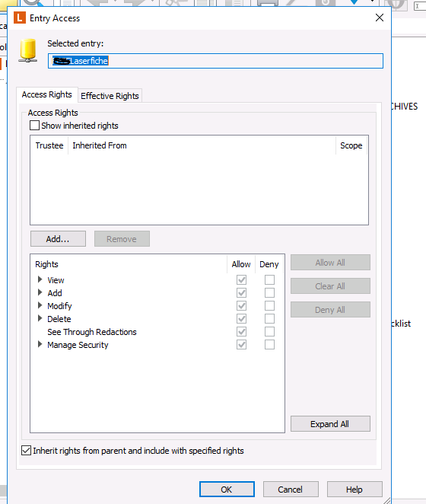This screenshot has width=426, height=504.
Task: Expand the Add rights group
Action: [40, 292]
